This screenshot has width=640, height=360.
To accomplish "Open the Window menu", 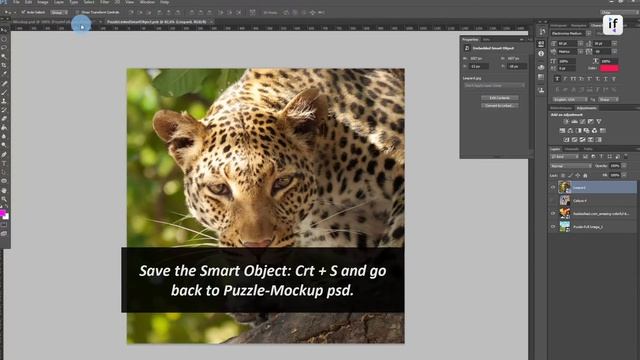I will [x=147, y=2].
